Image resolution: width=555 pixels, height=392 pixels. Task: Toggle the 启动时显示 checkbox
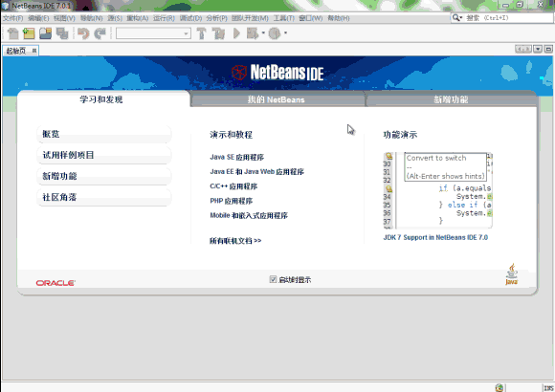click(x=273, y=279)
